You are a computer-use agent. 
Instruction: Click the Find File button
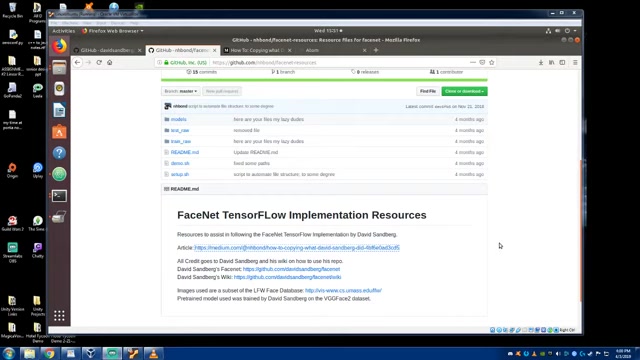pyautogui.click(x=428, y=91)
